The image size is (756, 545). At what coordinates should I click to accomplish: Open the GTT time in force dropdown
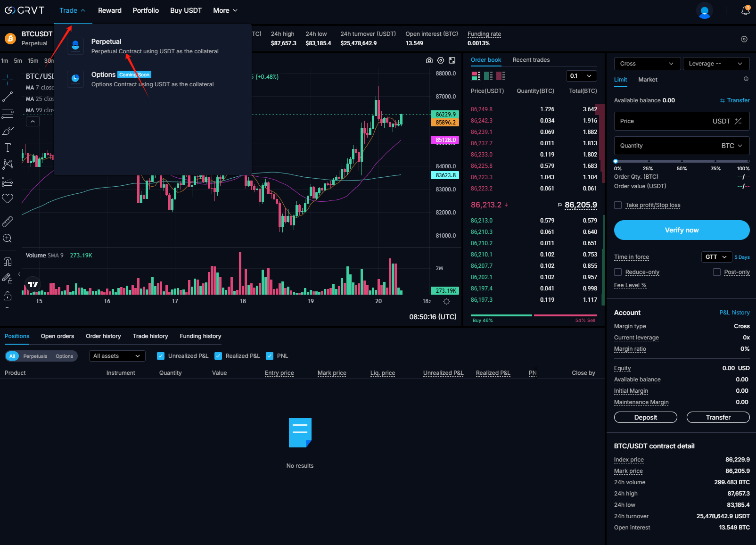tap(717, 257)
